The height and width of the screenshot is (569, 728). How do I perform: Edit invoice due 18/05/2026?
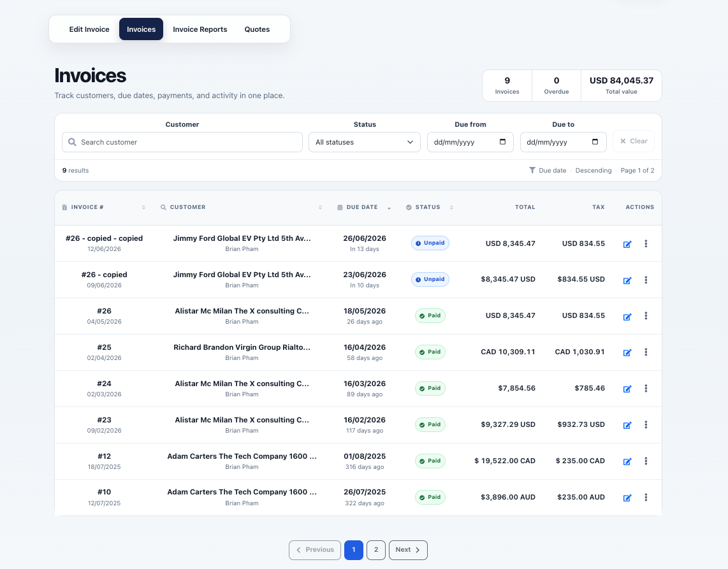coord(627,317)
